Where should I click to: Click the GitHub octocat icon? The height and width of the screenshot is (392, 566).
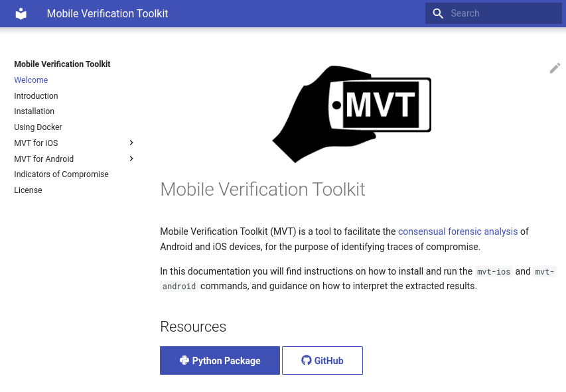(x=306, y=360)
